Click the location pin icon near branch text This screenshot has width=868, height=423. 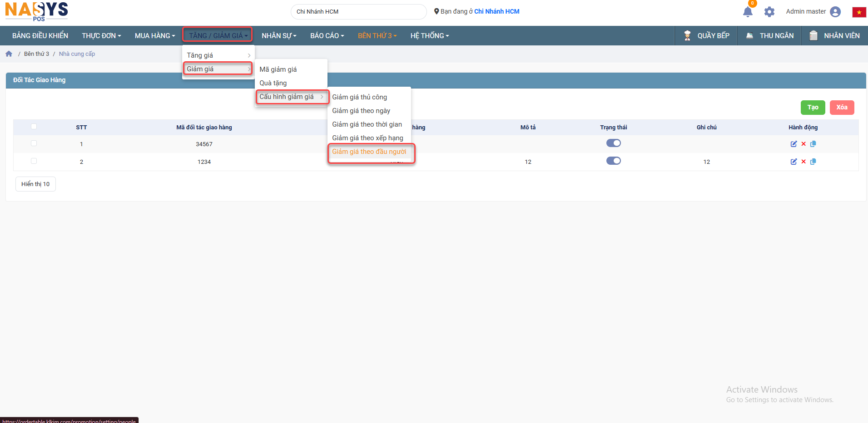point(436,11)
